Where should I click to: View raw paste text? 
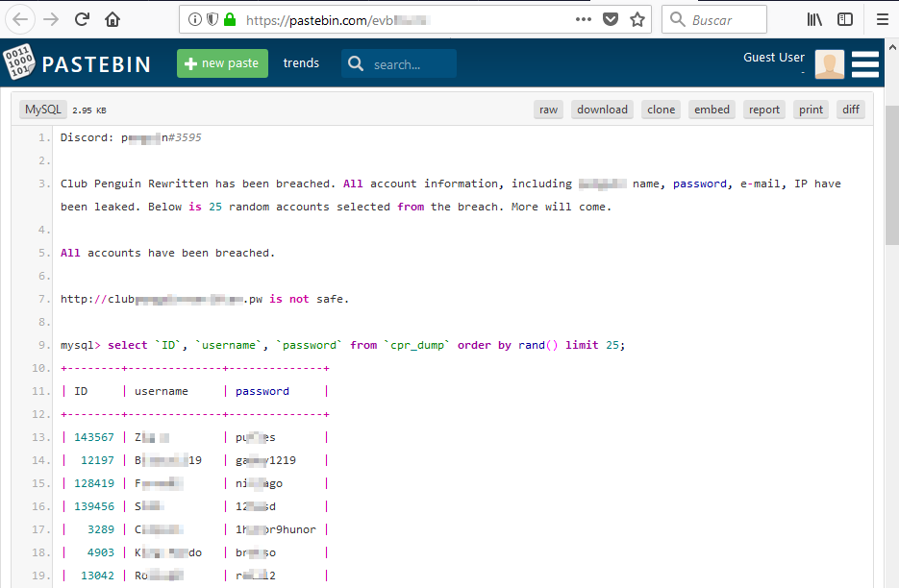(x=548, y=110)
